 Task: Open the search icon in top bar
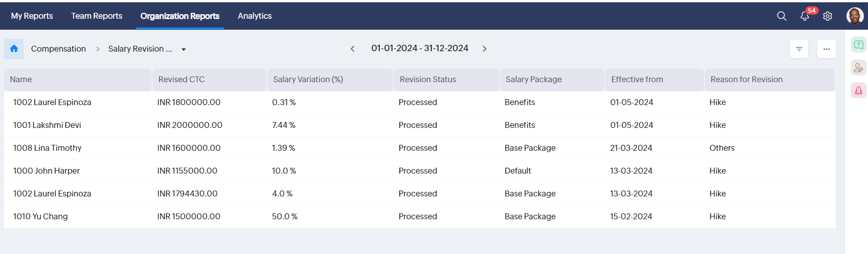(x=782, y=16)
